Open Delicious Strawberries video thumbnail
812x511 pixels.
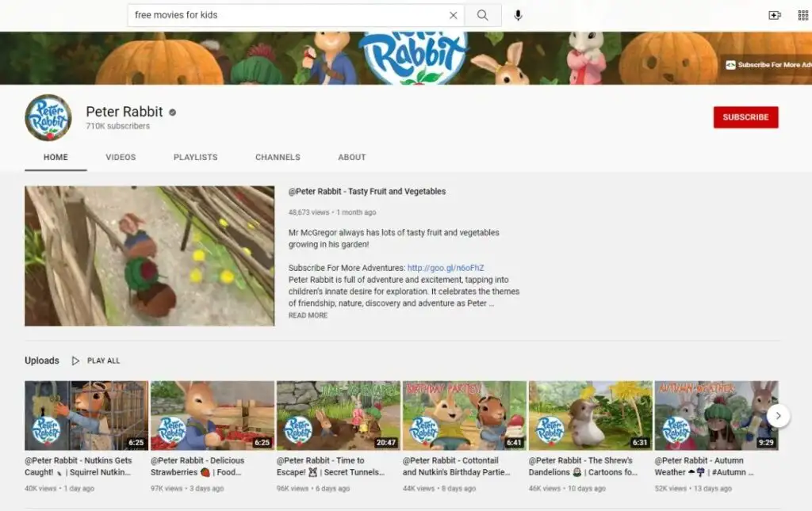click(x=213, y=415)
